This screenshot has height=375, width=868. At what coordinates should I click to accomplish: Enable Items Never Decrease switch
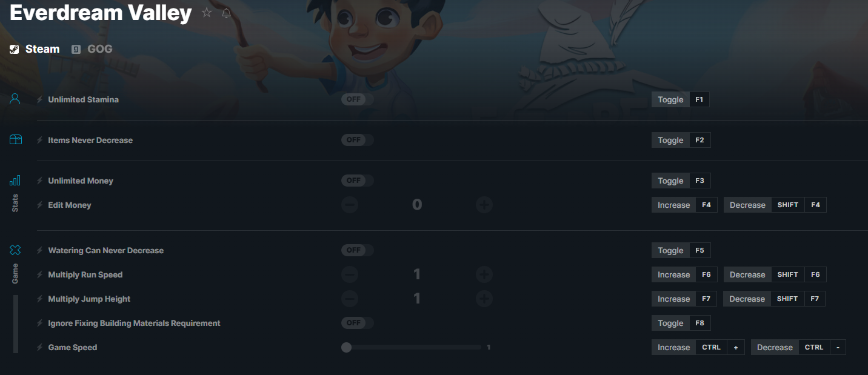click(358, 140)
